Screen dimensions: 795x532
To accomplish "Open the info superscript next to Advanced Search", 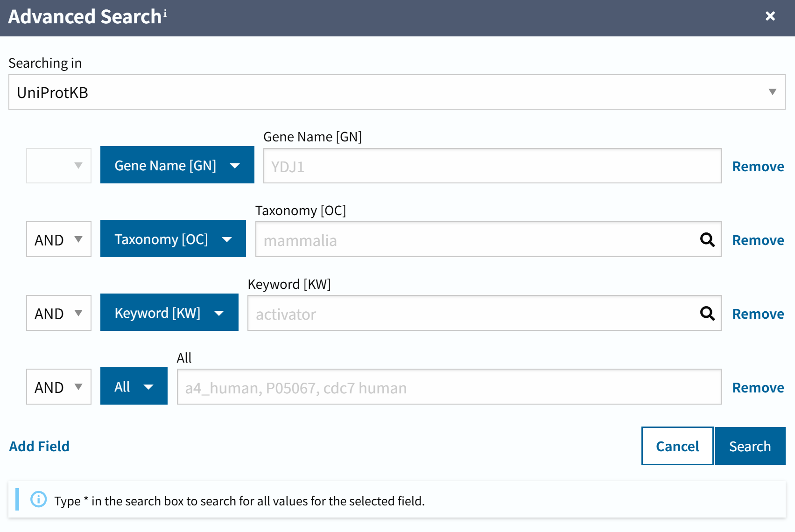I will pyautogui.click(x=165, y=13).
